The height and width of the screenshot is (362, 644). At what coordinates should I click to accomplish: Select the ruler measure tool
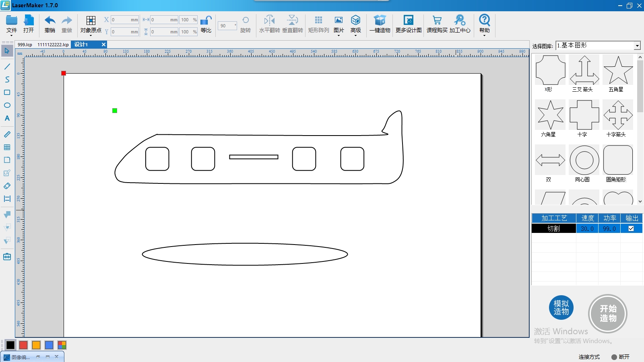click(x=7, y=134)
